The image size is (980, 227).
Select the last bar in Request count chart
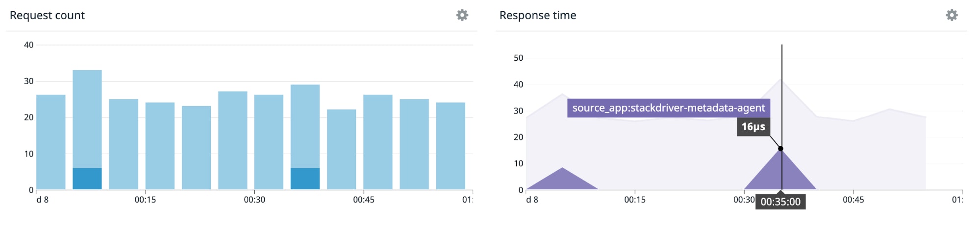click(451, 146)
